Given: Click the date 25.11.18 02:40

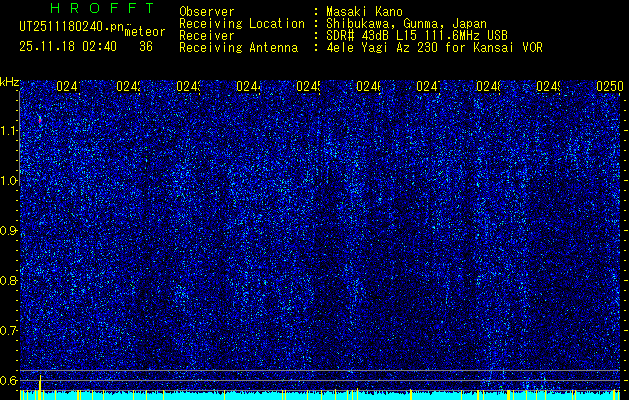Looking at the screenshot, I should point(68,47).
